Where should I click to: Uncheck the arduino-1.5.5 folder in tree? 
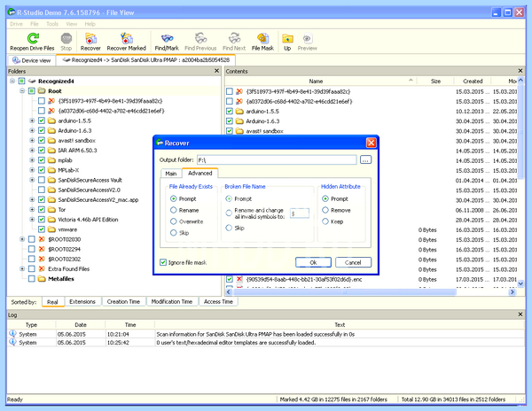click(42, 120)
